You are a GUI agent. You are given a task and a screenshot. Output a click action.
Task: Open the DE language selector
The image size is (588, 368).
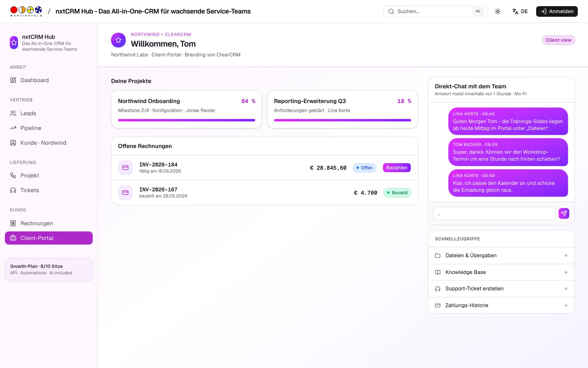520,11
